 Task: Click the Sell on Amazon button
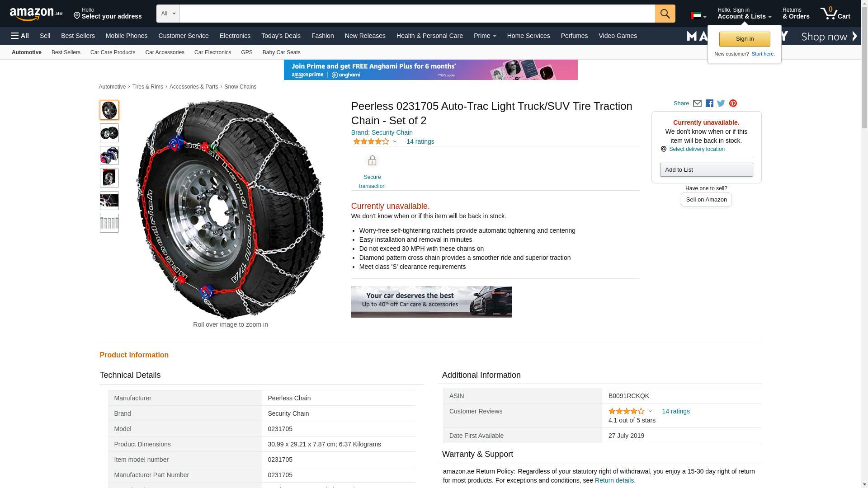click(x=706, y=200)
